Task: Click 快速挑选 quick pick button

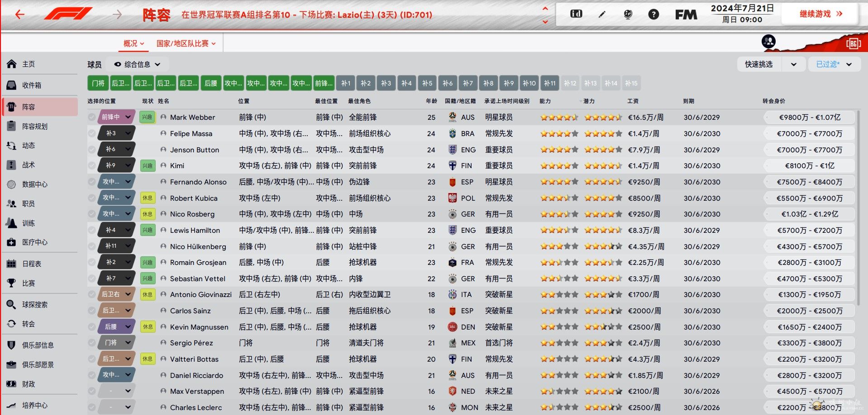Action: coord(759,64)
